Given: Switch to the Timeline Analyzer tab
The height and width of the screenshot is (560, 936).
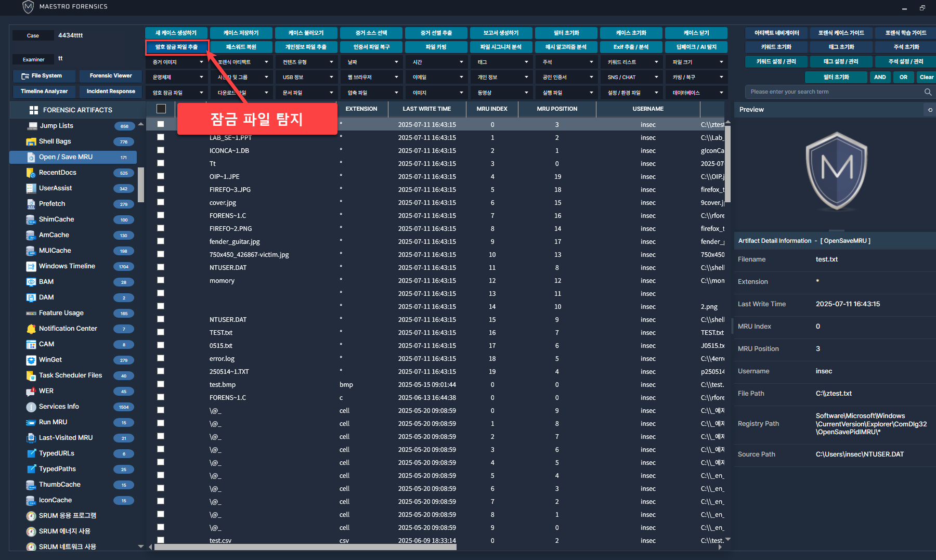Looking at the screenshot, I should tap(44, 92).
